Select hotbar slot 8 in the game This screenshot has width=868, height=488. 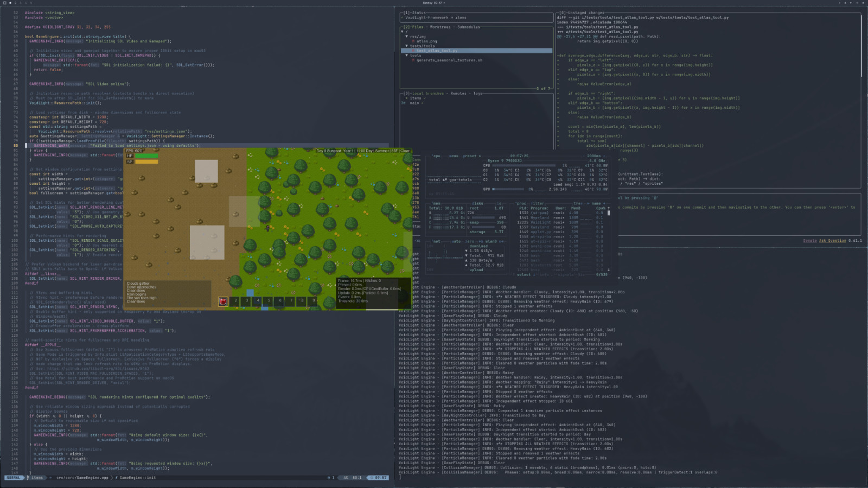click(x=302, y=300)
